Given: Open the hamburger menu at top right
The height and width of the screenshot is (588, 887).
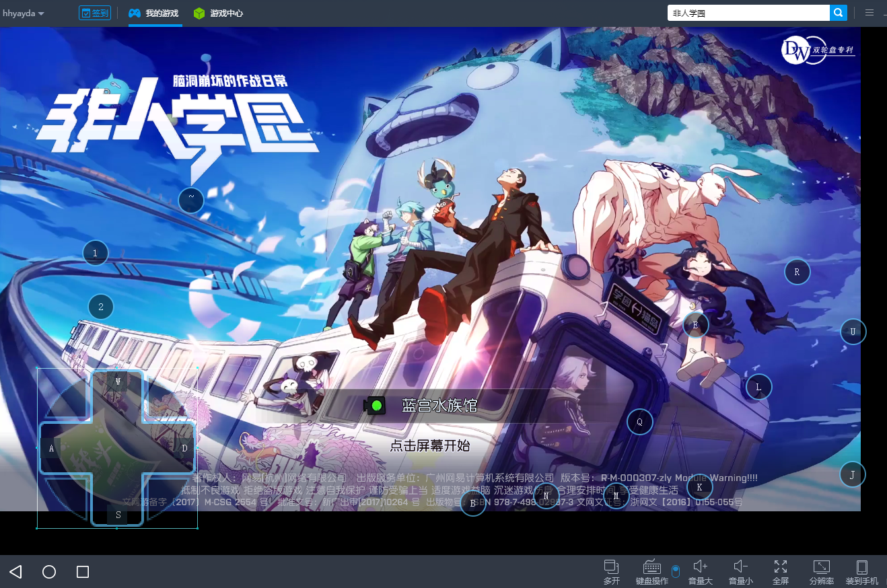Looking at the screenshot, I should pos(870,13).
